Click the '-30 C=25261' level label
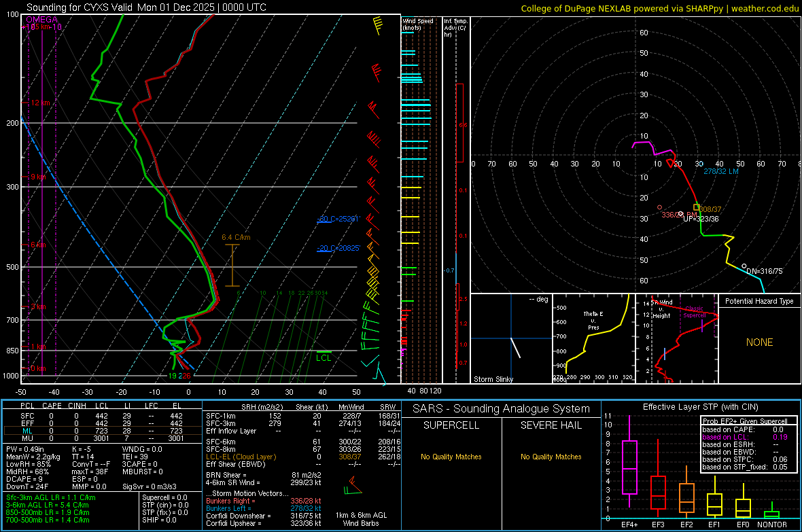Viewport: 802px width, 532px height. [x=338, y=219]
